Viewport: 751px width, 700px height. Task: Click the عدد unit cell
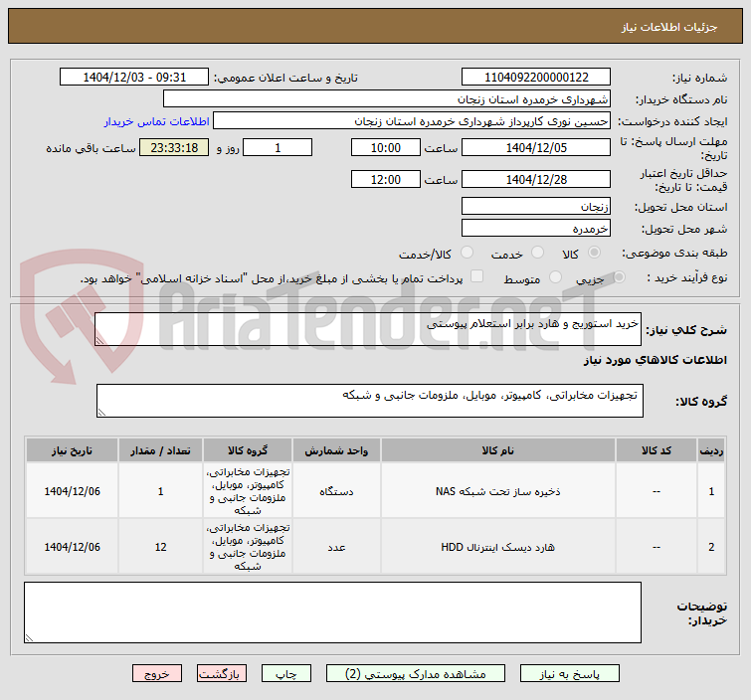point(336,547)
